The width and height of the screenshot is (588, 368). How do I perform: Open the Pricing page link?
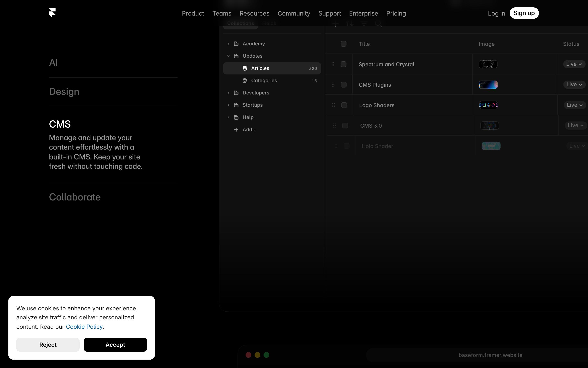point(396,13)
